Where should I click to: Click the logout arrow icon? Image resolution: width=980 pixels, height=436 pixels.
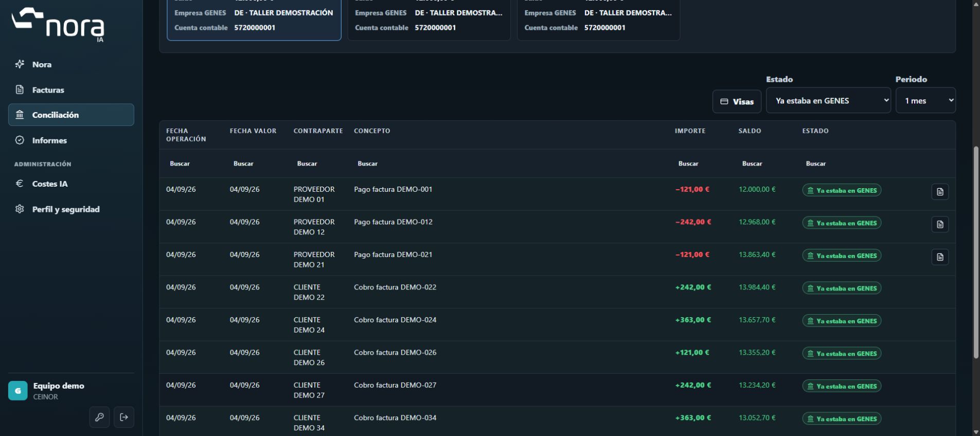(124, 417)
